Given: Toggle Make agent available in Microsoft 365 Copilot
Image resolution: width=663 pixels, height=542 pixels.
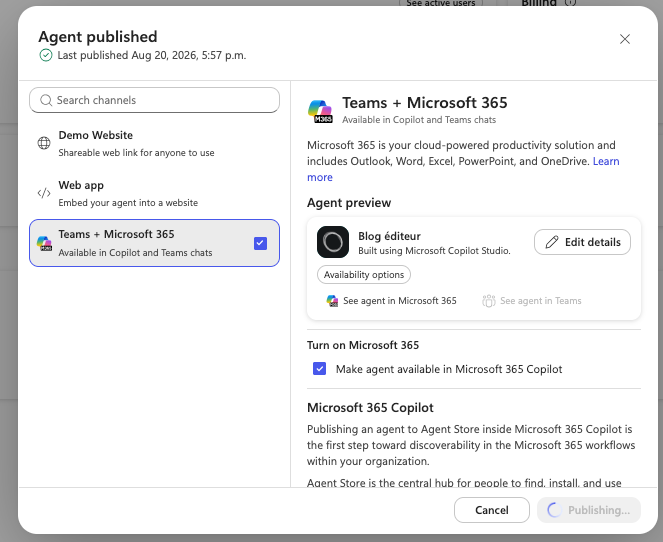Looking at the screenshot, I should point(320,369).
